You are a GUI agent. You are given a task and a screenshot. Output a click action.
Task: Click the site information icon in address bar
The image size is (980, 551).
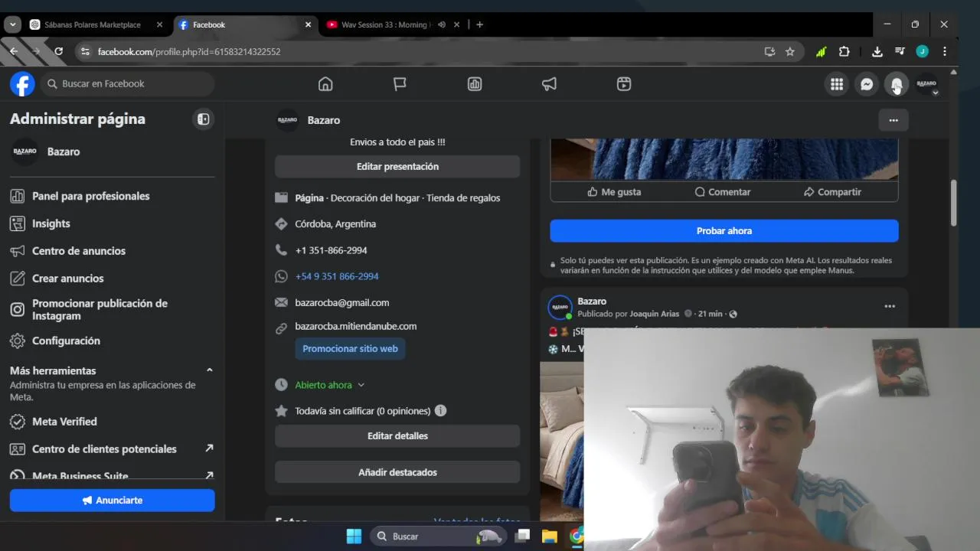click(x=85, y=51)
